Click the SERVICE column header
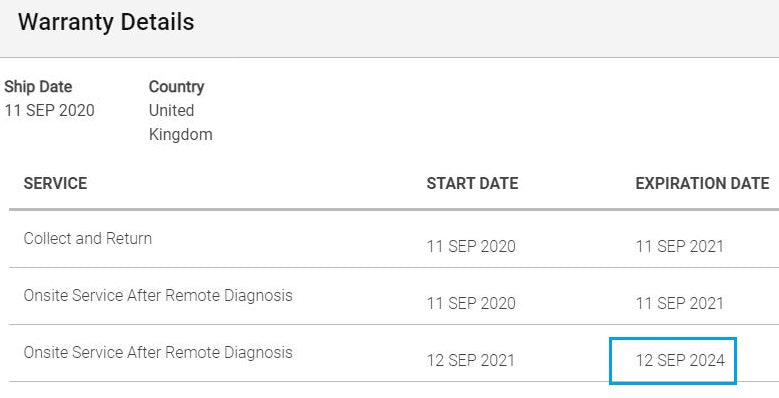The height and width of the screenshot is (398, 779). [x=55, y=183]
